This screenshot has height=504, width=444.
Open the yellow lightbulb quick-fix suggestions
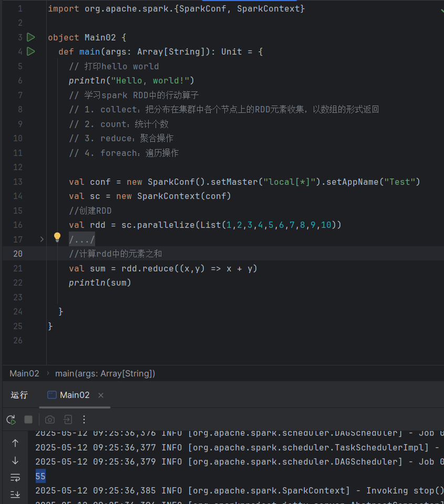[57, 237]
